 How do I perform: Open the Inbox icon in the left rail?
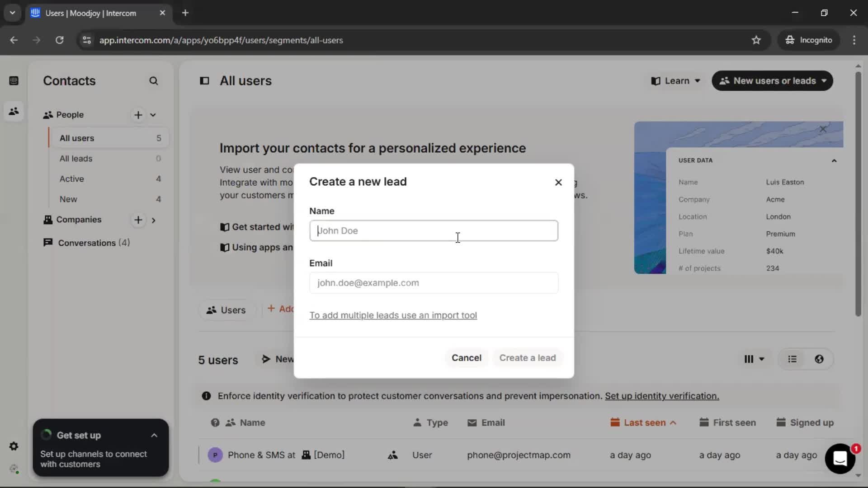pyautogui.click(x=14, y=81)
